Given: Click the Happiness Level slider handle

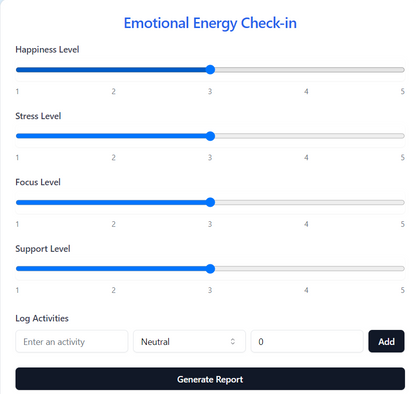Looking at the screenshot, I should tap(210, 70).
